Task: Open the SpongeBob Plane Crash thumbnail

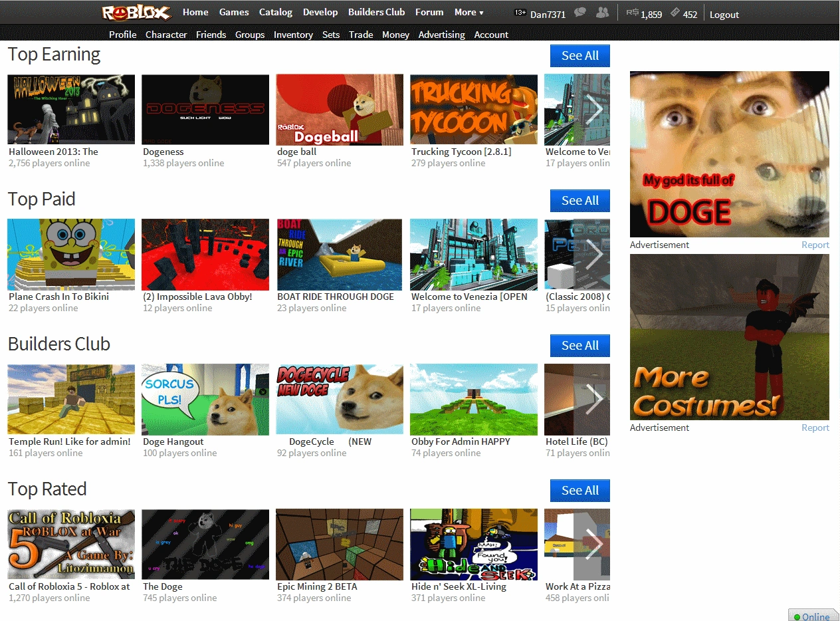Action: tap(71, 255)
